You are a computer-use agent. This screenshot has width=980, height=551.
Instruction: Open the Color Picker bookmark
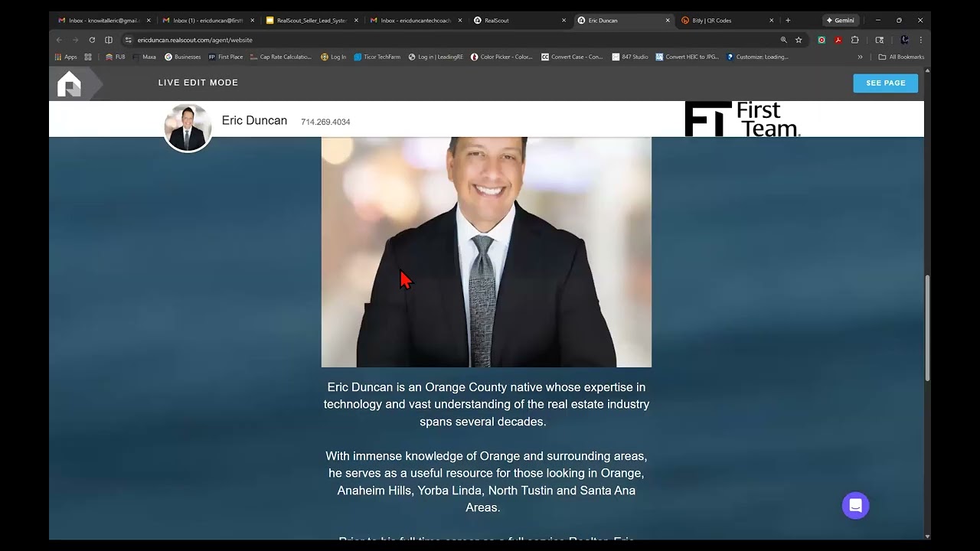pos(501,57)
